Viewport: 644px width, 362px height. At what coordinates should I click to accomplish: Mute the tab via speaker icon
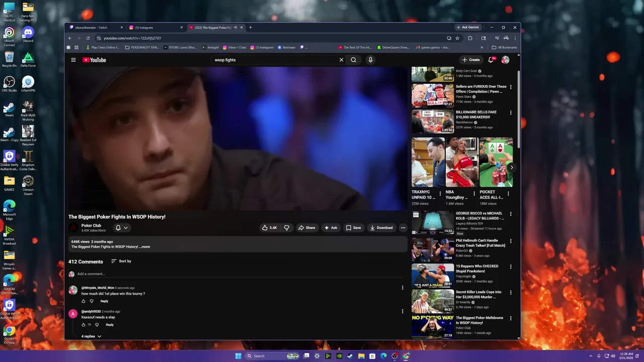(235, 28)
